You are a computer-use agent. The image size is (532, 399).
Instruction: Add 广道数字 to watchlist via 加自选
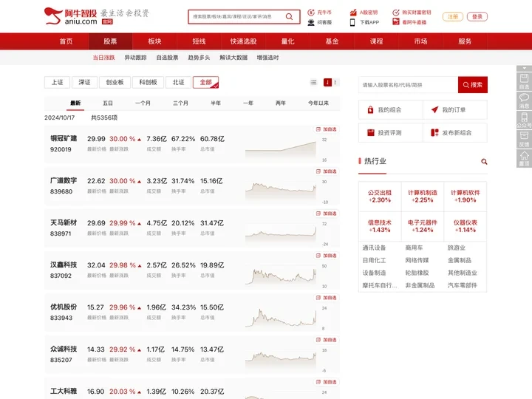[x=326, y=171]
